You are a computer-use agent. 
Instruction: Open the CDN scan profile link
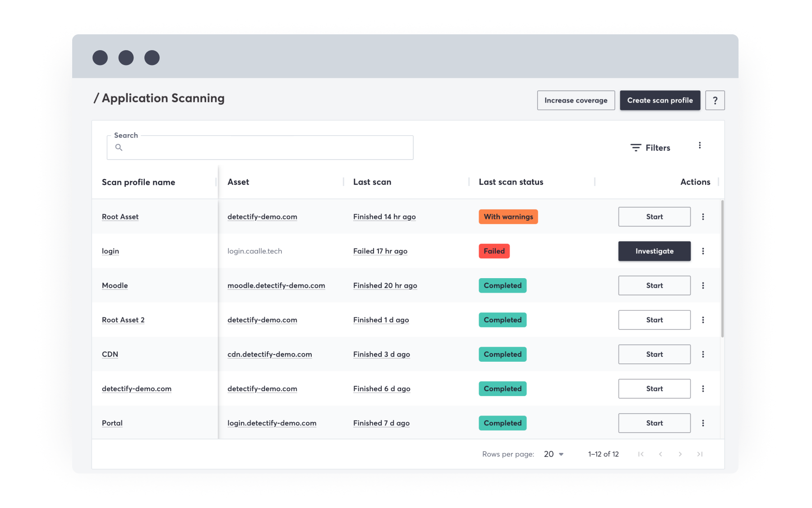pos(110,354)
